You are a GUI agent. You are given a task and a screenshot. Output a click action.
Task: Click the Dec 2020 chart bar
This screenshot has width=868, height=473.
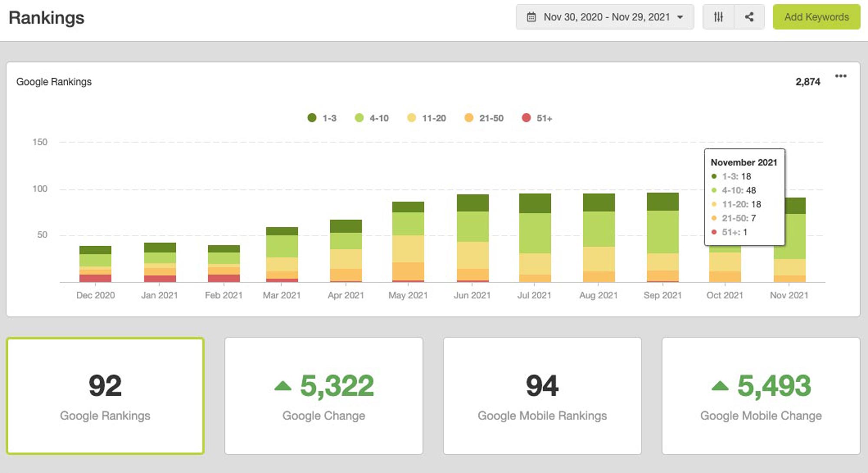click(x=95, y=264)
